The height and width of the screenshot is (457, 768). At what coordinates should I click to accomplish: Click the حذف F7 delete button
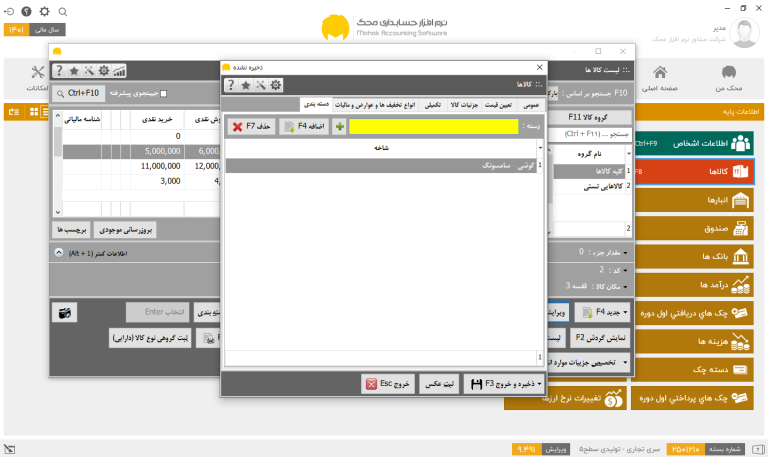[x=251, y=126]
